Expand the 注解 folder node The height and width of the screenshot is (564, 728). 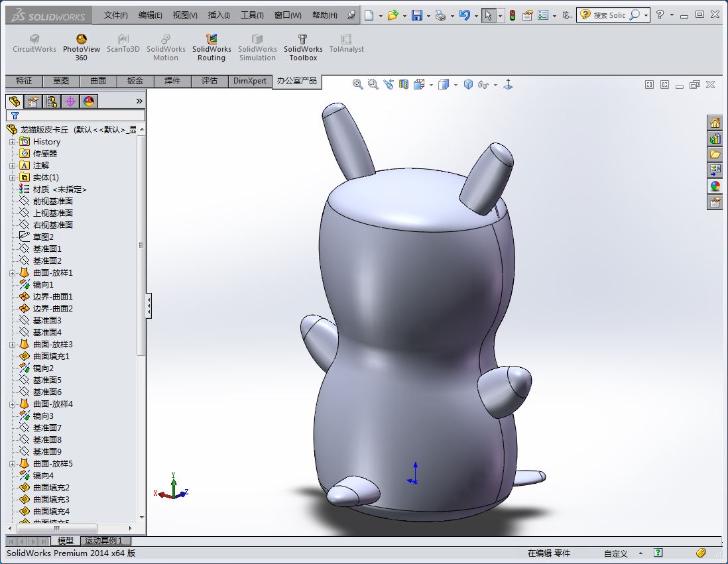click(x=12, y=165)
